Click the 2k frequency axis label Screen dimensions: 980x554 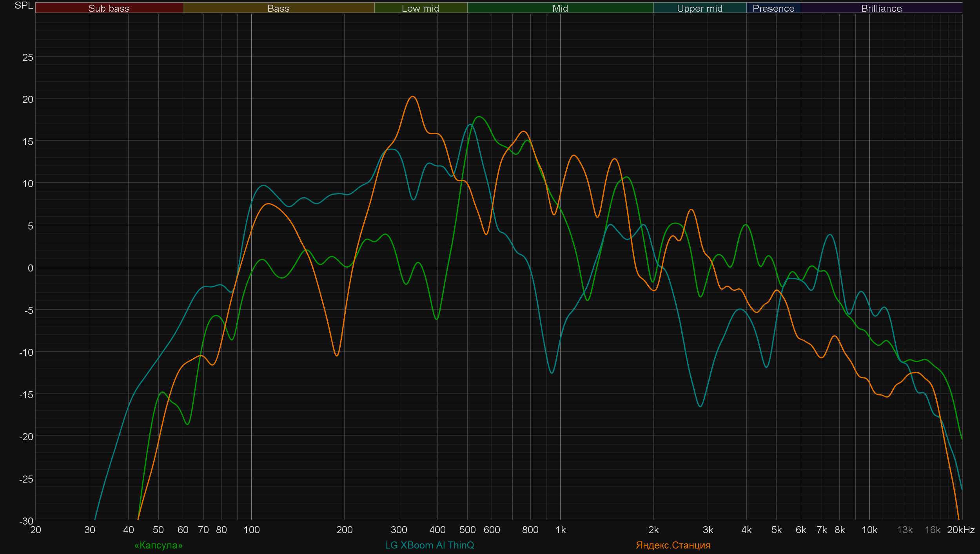click(x=653, y=530)
